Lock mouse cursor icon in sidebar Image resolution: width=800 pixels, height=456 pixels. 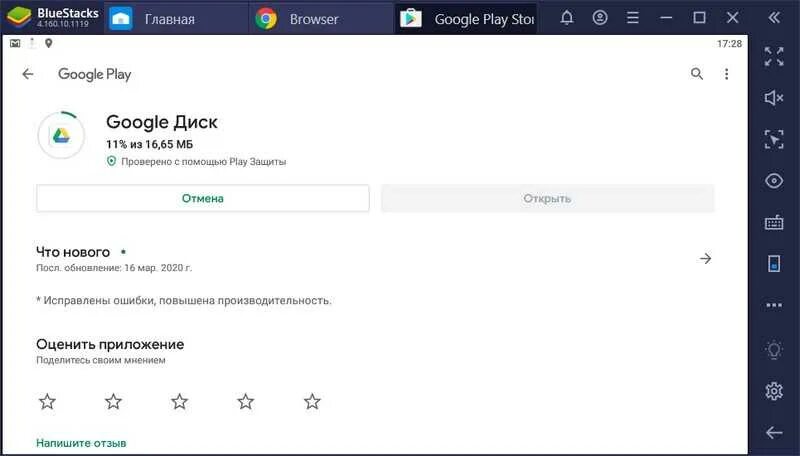(x=774, y=139)
